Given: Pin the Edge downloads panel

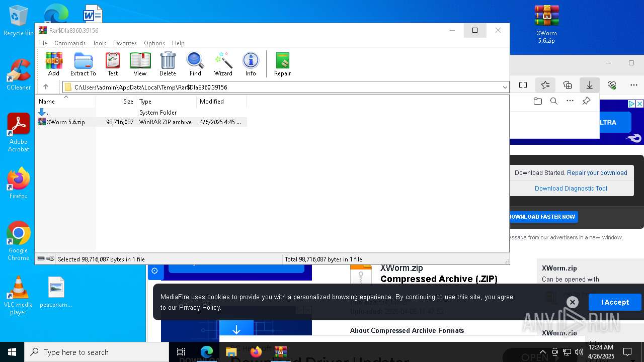Looking at the screenshot, I should click(x=586, y=101).
